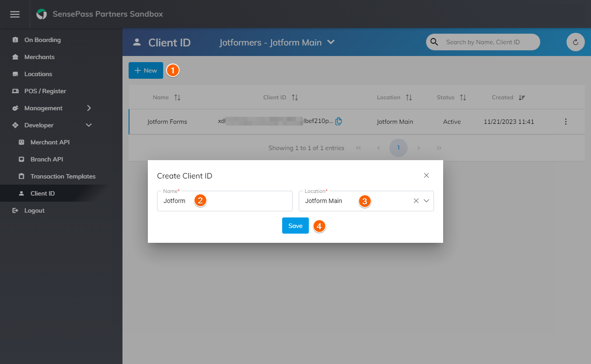The image size is (591, 364).
Task: Open the POS / Register page
Action: (x=45, y=91)
